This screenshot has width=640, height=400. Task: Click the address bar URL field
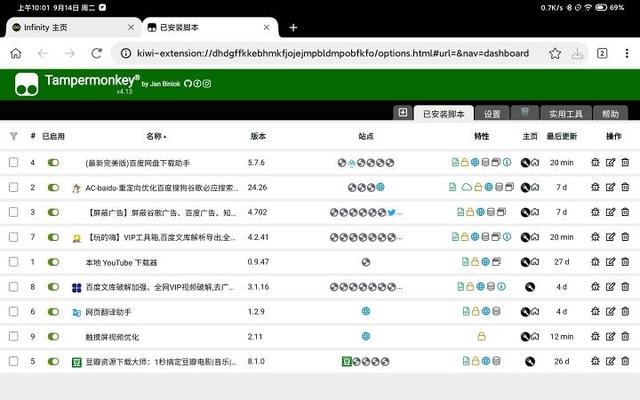point(330,53)
